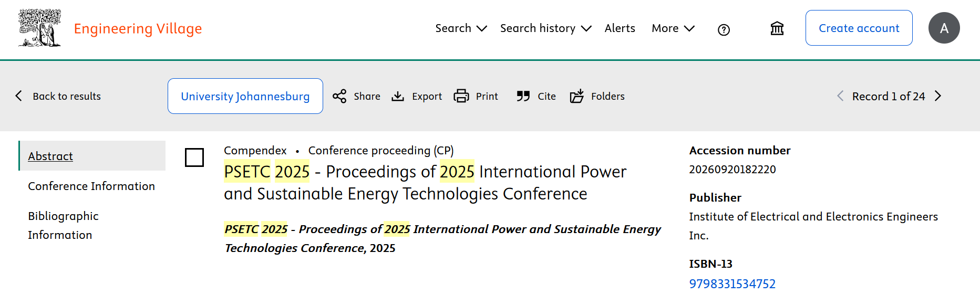Expand the Search history dropdown

(545, 28)
